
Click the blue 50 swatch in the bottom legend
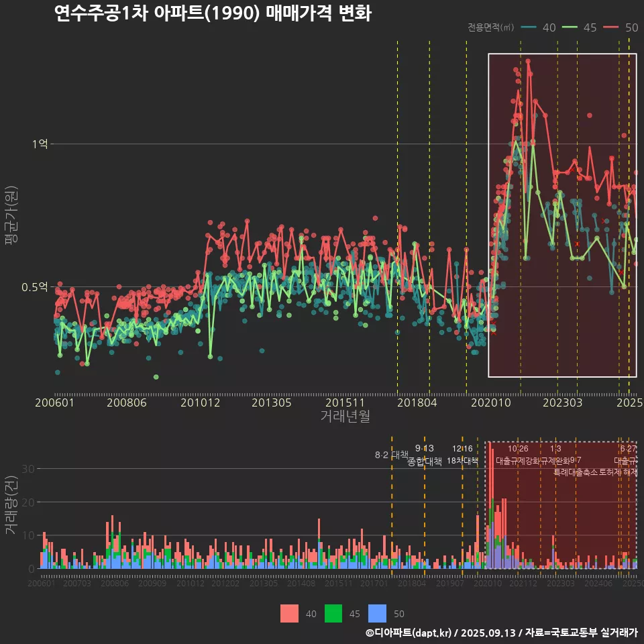click(x=377, y=614)
